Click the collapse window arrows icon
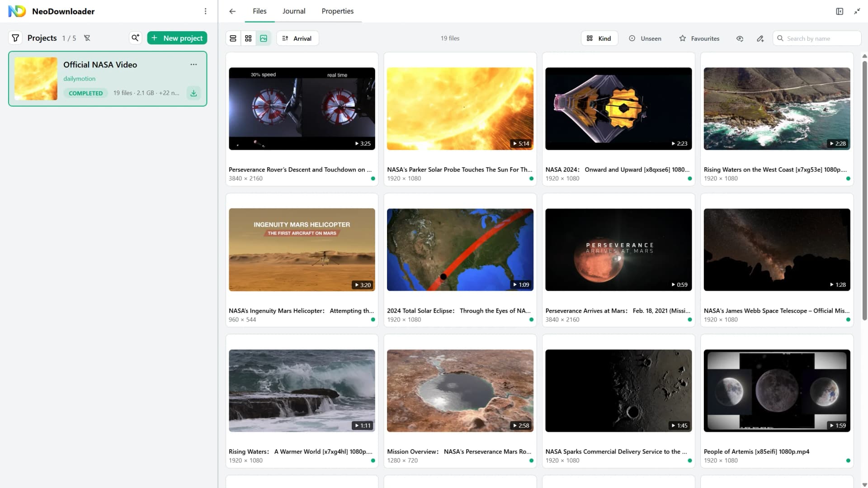Image resolution: width=868 pixels, height=488 pixels. point(857,11)
